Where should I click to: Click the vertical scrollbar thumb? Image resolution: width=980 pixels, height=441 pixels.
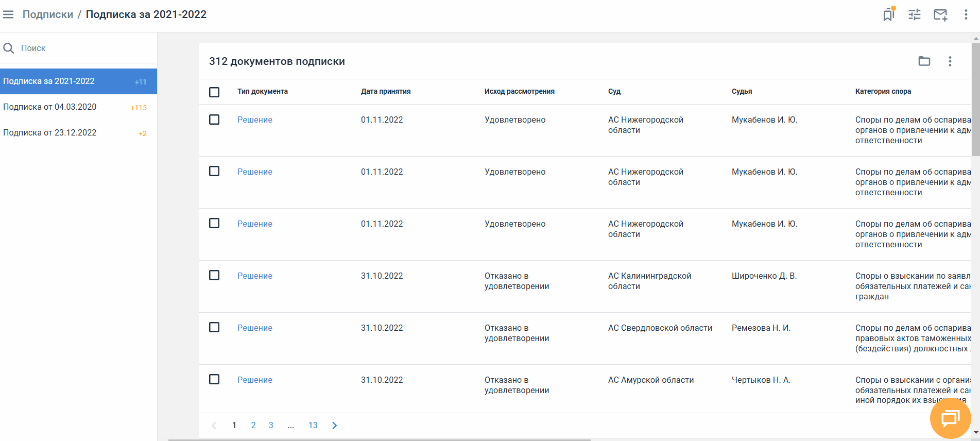(975, 99)
